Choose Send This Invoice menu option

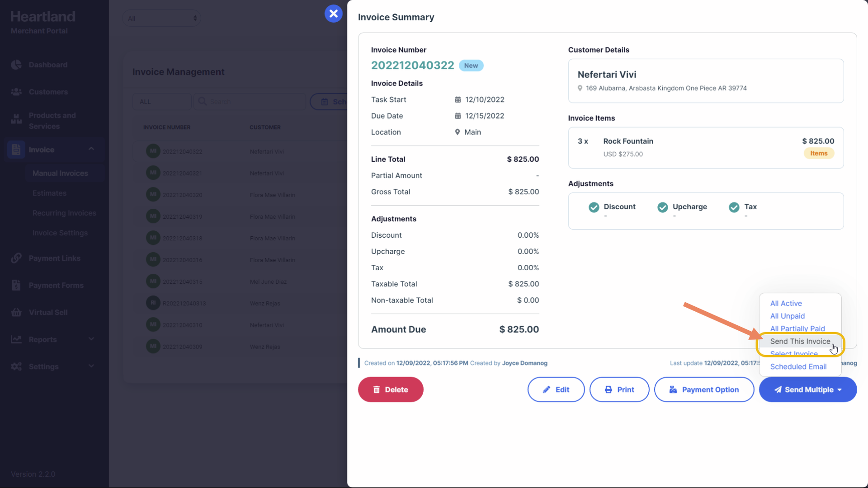[x=800, y=341]
